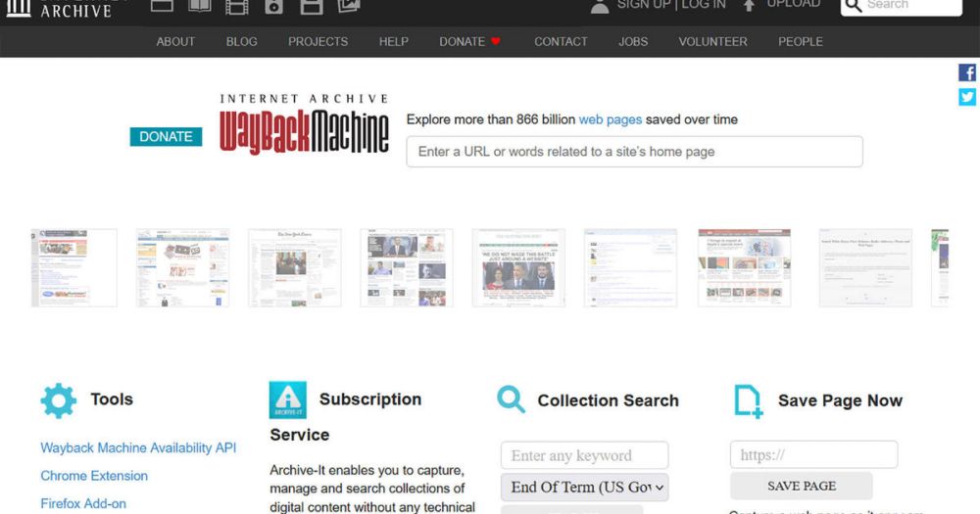Click the Save Page Now document icon
This screenshot has width=980, height=514.
748,401
